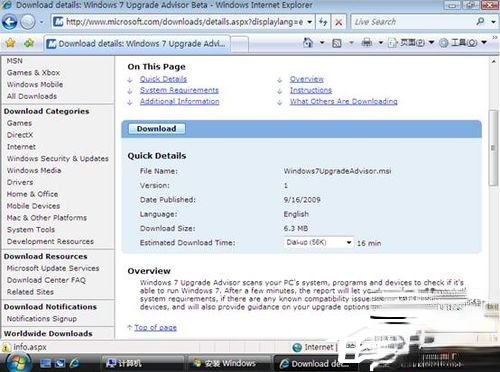Viewport: 500px width, 372px height.
Task: Click the Print toolbar icon
Action: tap(367, 43)
